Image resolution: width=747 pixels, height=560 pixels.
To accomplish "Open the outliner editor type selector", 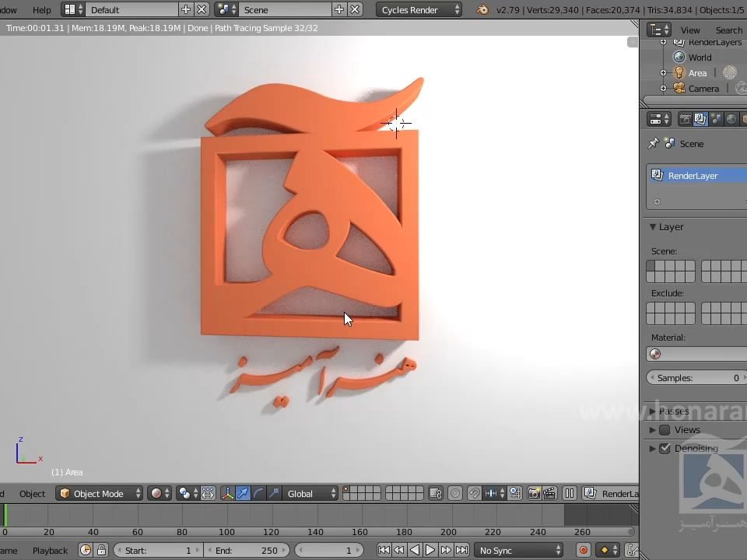I will coord(659,30).
